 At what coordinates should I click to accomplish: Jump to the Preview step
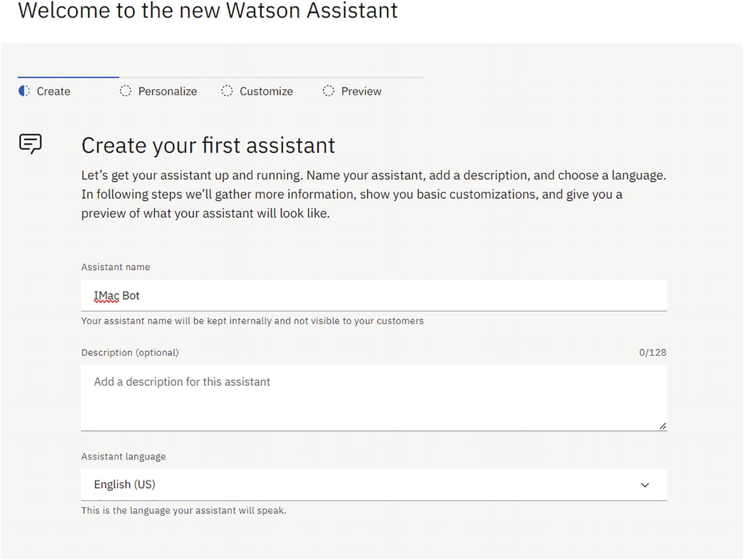tap(361, 91)
